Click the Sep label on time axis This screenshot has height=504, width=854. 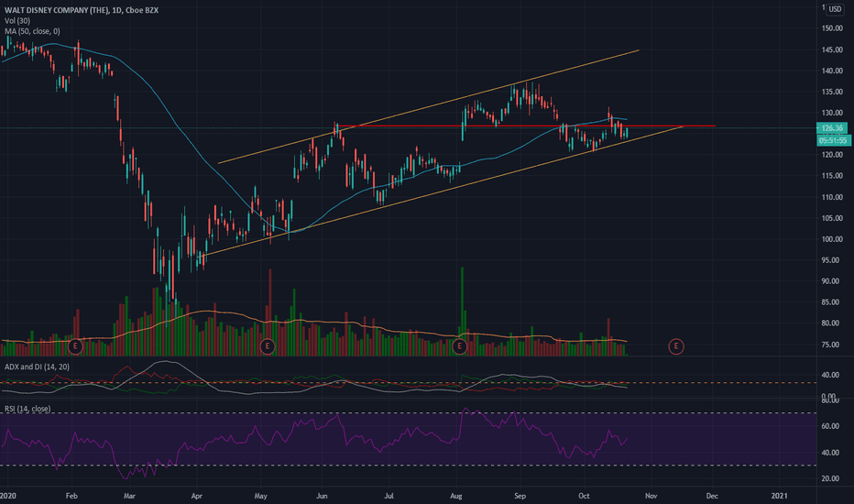(x=520, y=496)
